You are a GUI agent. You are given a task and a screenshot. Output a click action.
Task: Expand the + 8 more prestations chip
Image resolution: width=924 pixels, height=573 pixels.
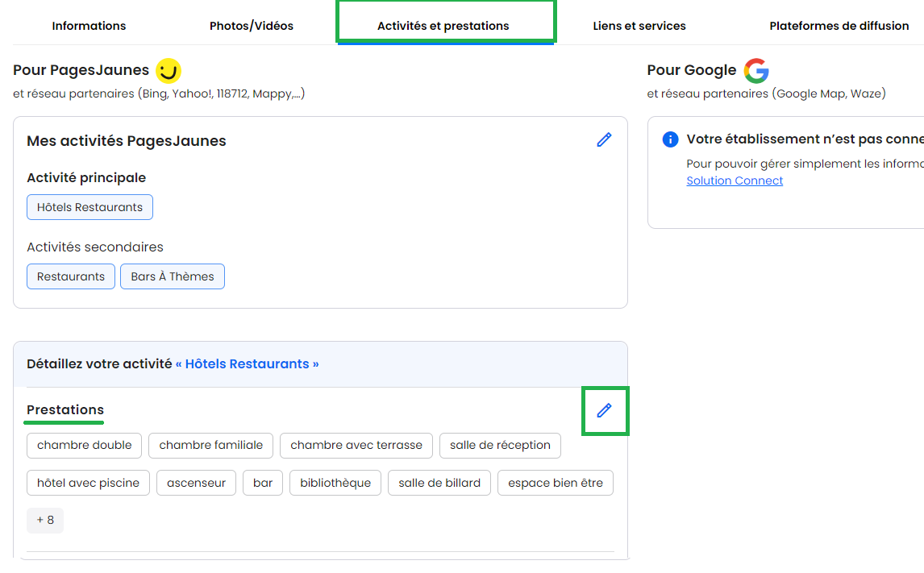click(x=45, y=520)
